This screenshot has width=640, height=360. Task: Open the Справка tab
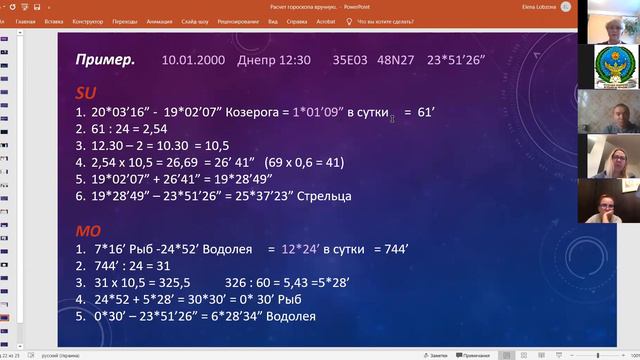(297, 22)
